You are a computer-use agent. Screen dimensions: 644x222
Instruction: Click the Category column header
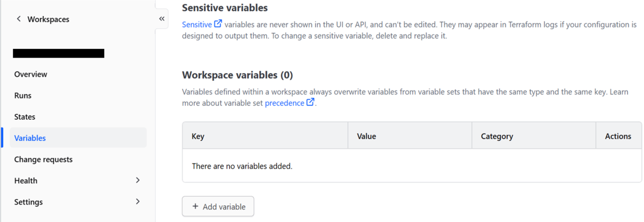point(497,137)
